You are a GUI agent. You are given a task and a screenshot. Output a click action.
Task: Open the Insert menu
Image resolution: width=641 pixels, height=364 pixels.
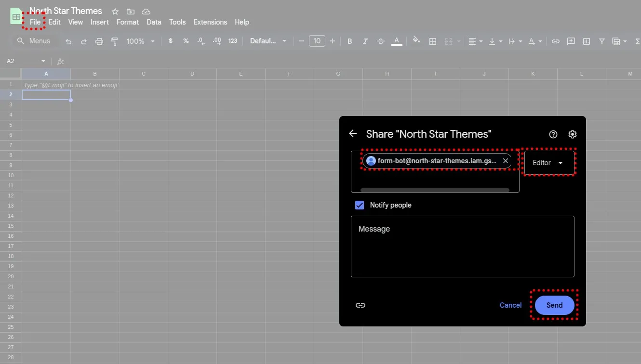pyautogui.click(x=100, y=22)
